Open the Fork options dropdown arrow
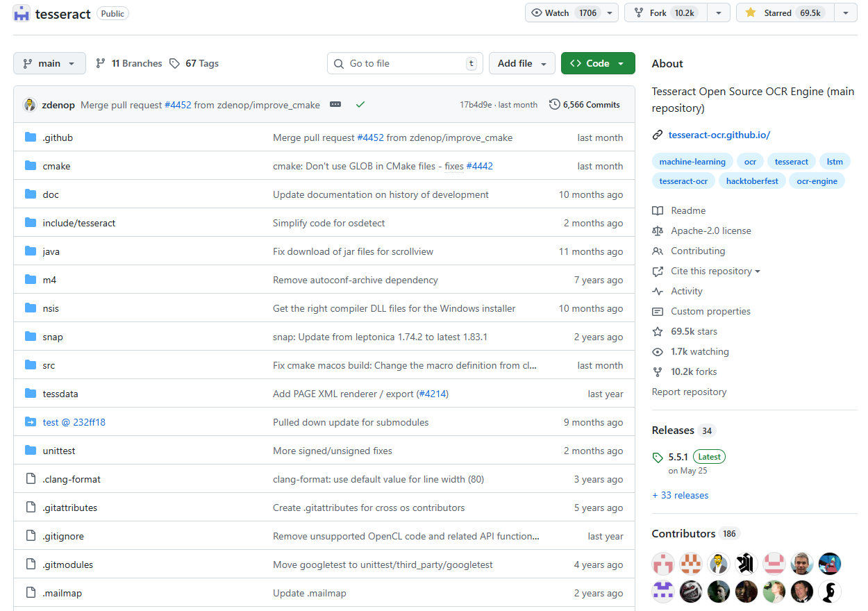The width and height of the screenshot is (868, 611). pyautogui.click(x=719, y=12)
